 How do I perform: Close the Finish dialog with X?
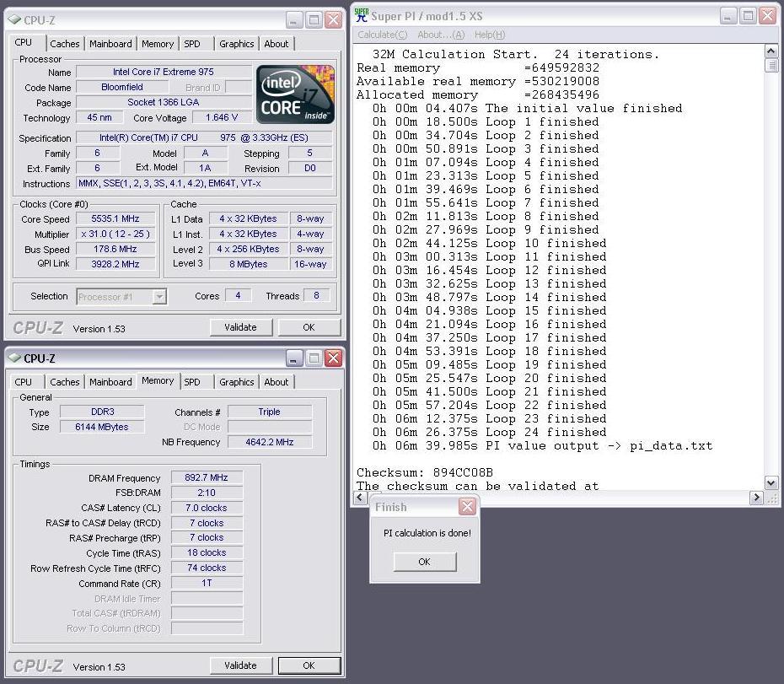tap(467, 507)
